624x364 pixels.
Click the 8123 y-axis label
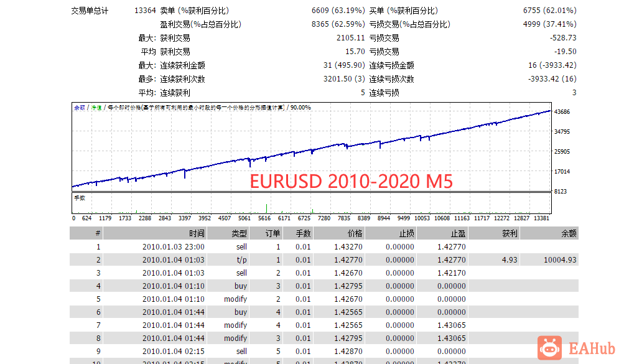point(561,192)
